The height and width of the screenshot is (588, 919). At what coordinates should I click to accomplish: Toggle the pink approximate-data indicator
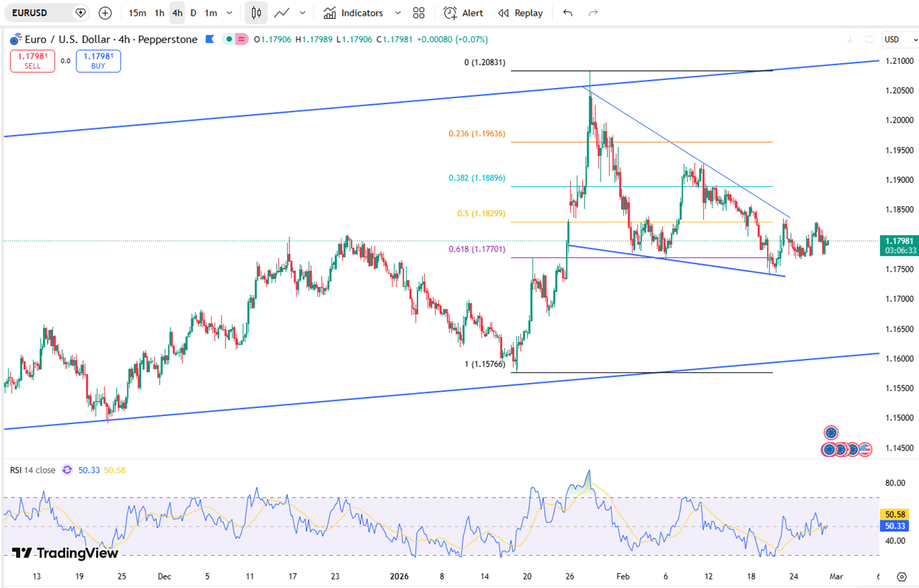pyautogui.click(x=241, y=39)
